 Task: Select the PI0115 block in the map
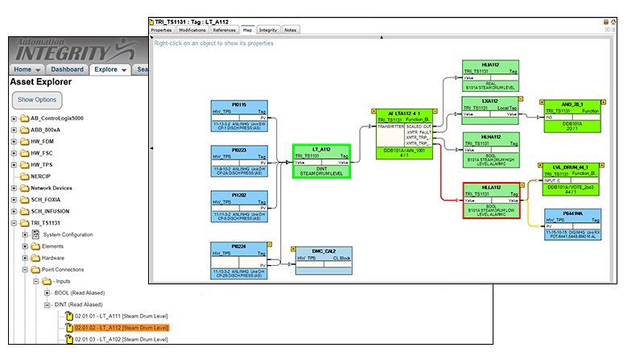pyautogui.click(x=239, y=116)
